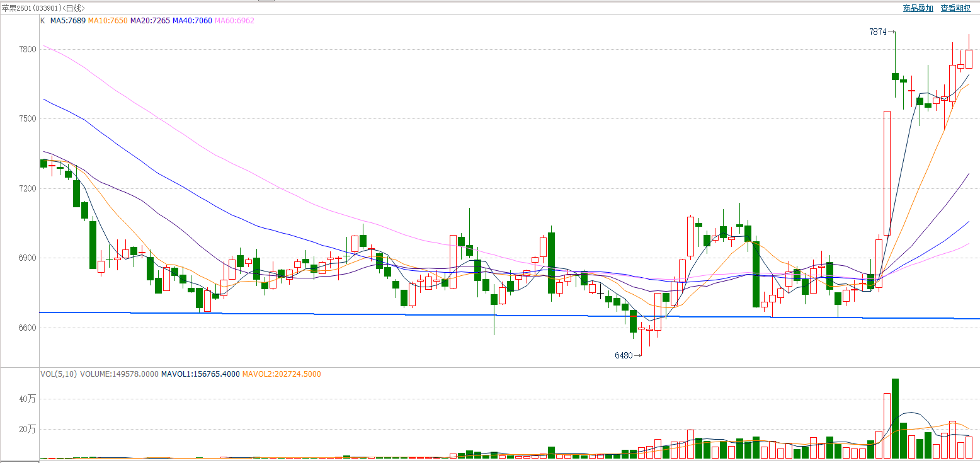Screen dimensions: 980x463
Task: Select the MAVOL1:156765.4000 label
Action: pos(200,374)
